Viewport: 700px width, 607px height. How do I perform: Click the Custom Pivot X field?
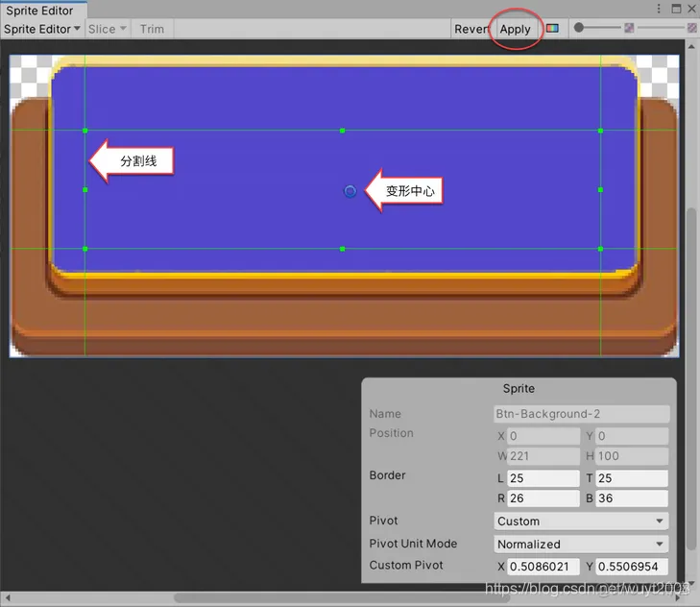coord(543,567)
